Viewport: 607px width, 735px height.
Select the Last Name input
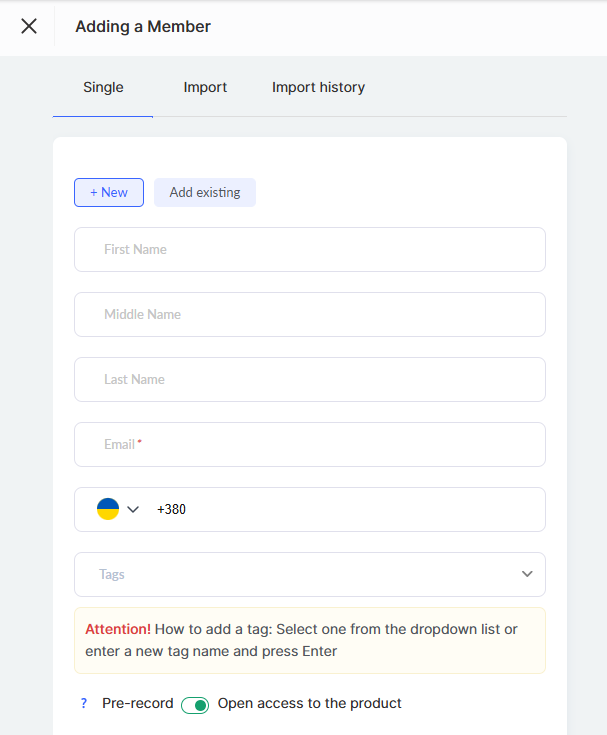[x=310, y=379]
